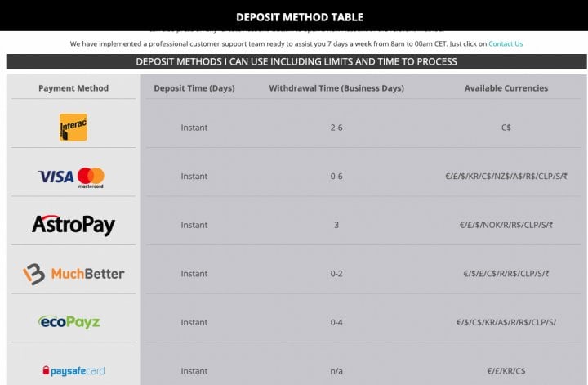This screenshot has height=385, width=588.
Task: Click AstroPay's Instant deposit time cell
Action: [194, 225]
